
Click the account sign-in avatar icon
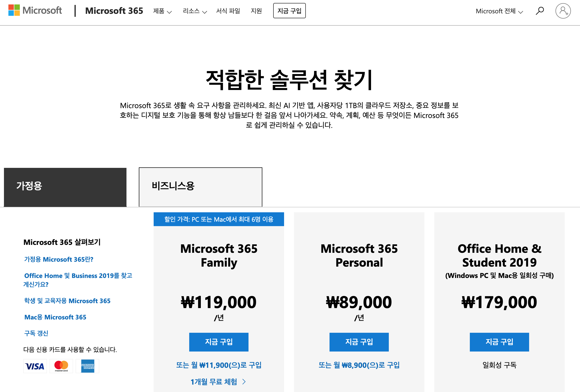point(563,11)
